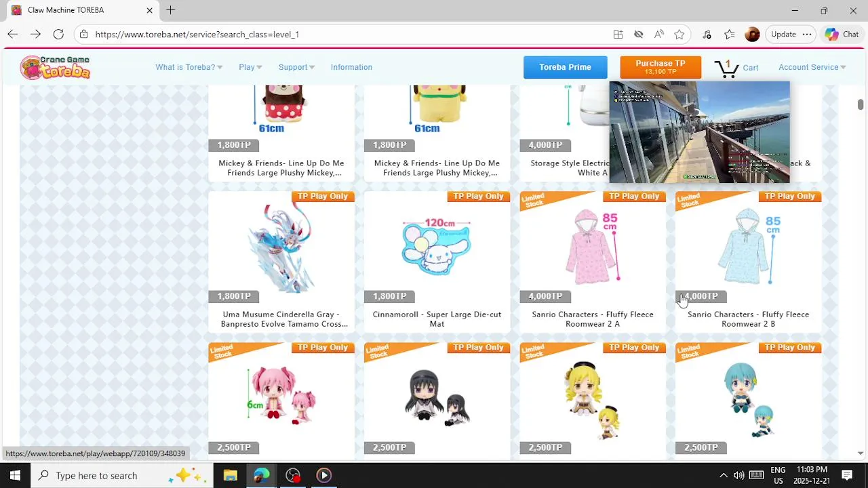Click TP Play Only badge on Cinnamoroll card

(x=479, y=197)
